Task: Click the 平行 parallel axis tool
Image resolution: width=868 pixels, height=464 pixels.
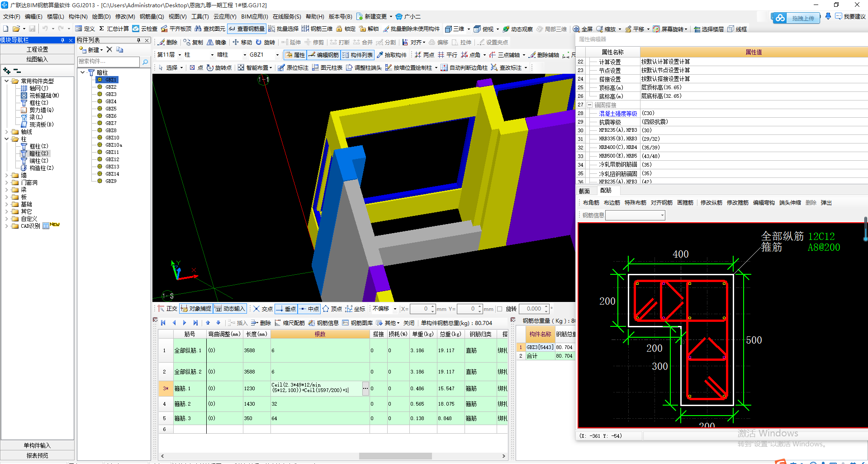Action: click(447, 55)
